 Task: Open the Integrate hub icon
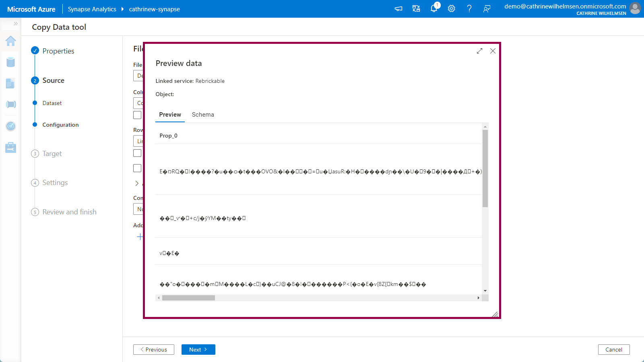11,105
